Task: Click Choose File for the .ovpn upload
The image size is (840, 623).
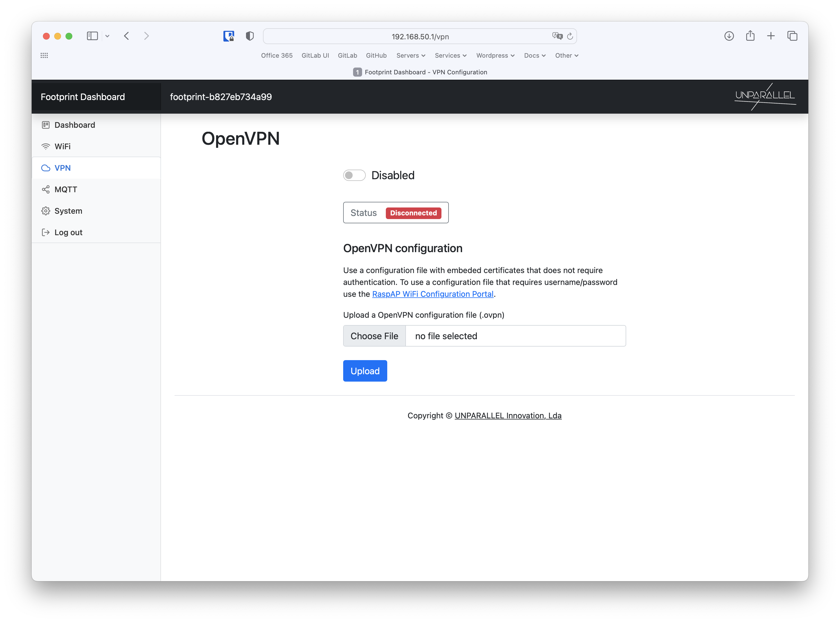Action: click(374, 336)
